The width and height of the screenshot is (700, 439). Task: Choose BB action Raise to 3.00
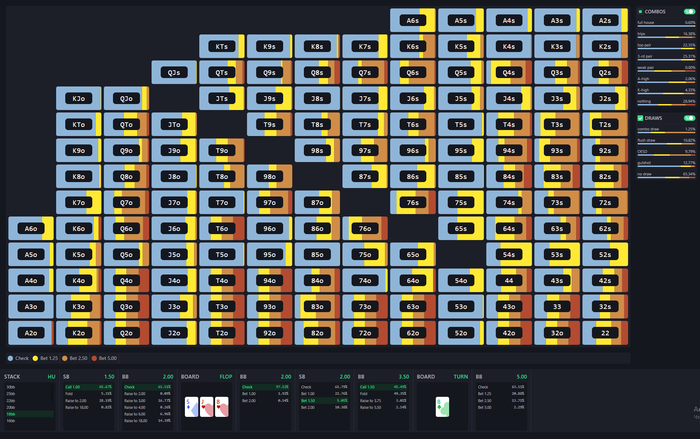tap(147, 401)
